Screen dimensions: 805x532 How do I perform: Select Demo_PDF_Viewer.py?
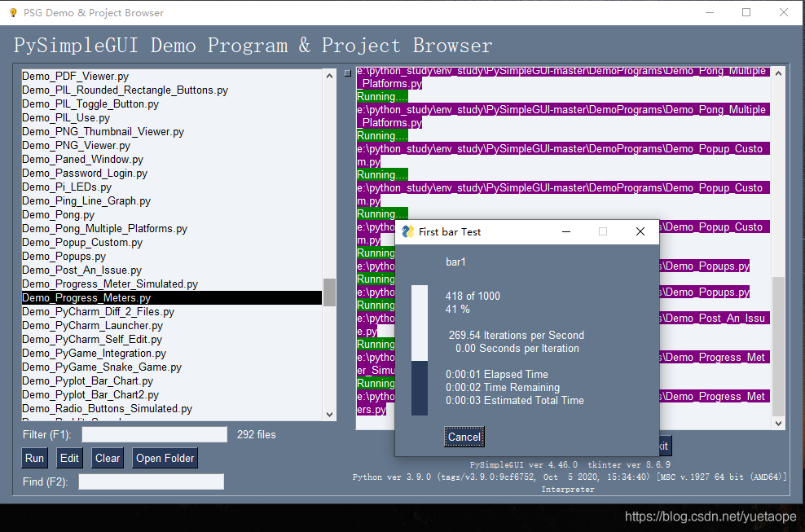click(x=171, y=76)
